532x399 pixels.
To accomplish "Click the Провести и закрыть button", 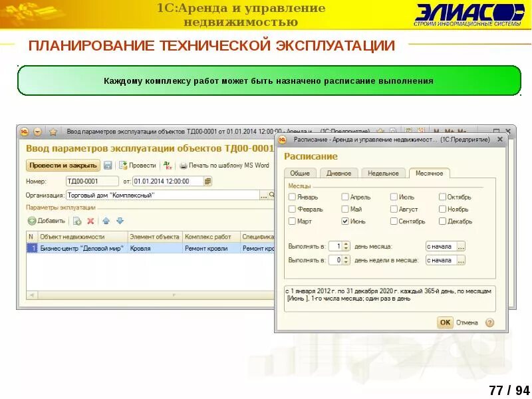I will pos(63,166).
